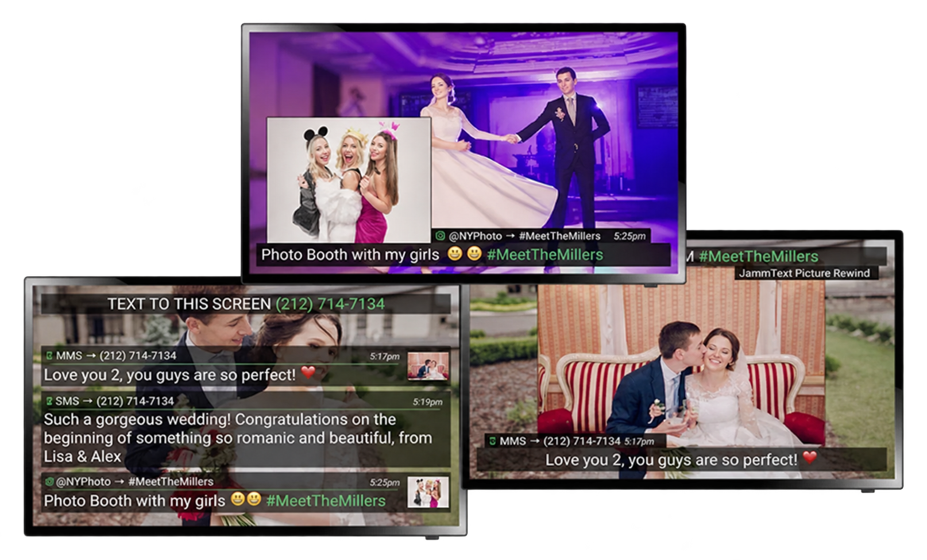The height and width of the screenshot is (560, 927).
Task: Click the photo booth picture of three girls
Action: point(349,180)
